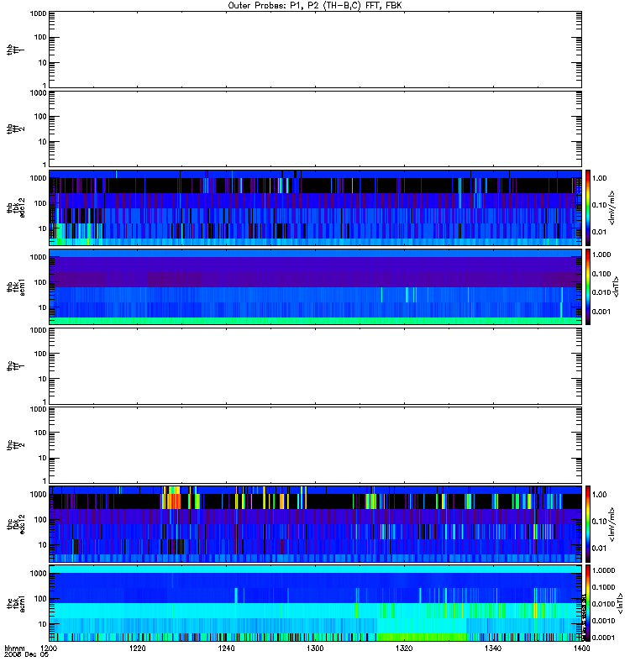Click the 1300 time axis label

tap(315, 648)
